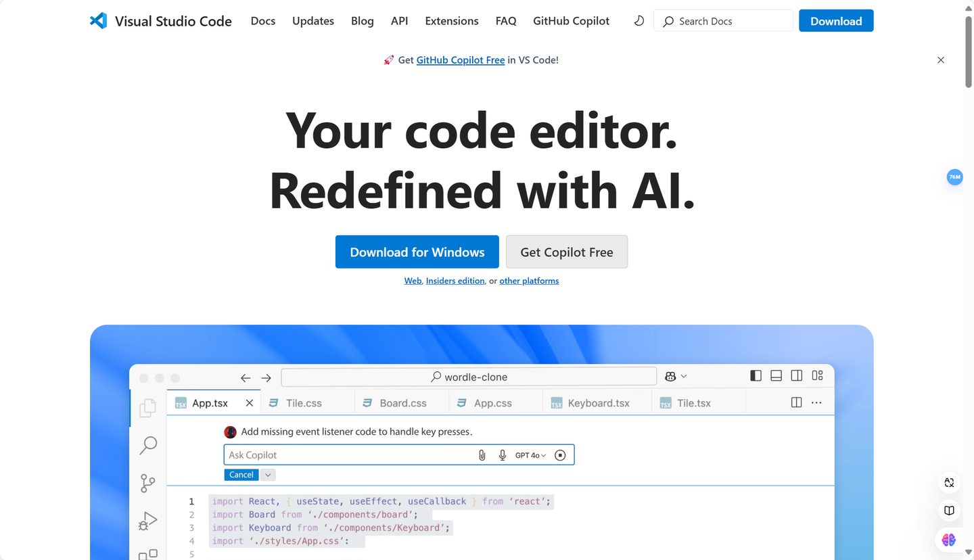Focus the Search Docs input field
This screenshot has height=560, width=974.
(723, 21)
